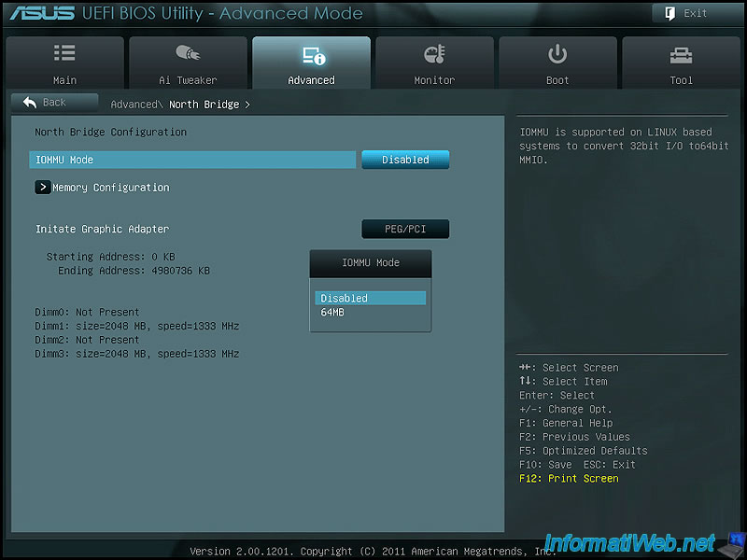Click the Select Item hint

coord(564,382)
